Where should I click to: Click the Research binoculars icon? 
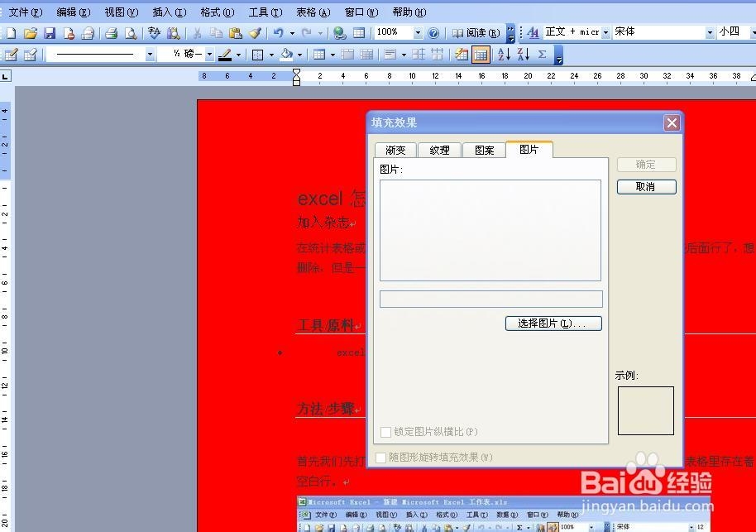tap(173, 33)
